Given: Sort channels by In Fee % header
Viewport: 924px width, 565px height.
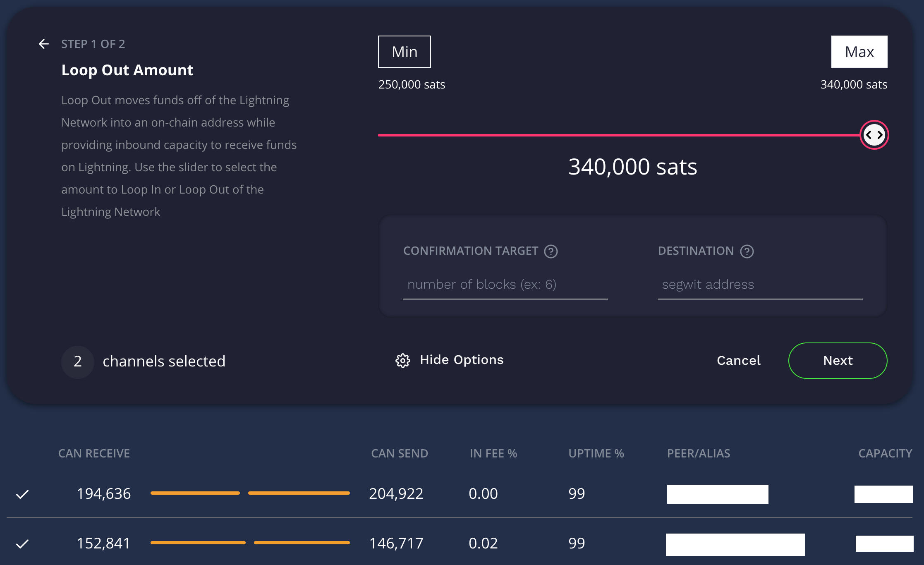Looking at the screenshot, I should 493,454.
